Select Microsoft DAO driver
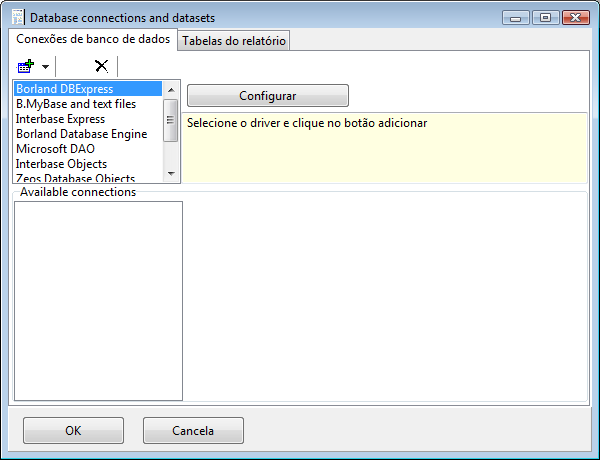600x460 pixels. click(x=55, y=149)
